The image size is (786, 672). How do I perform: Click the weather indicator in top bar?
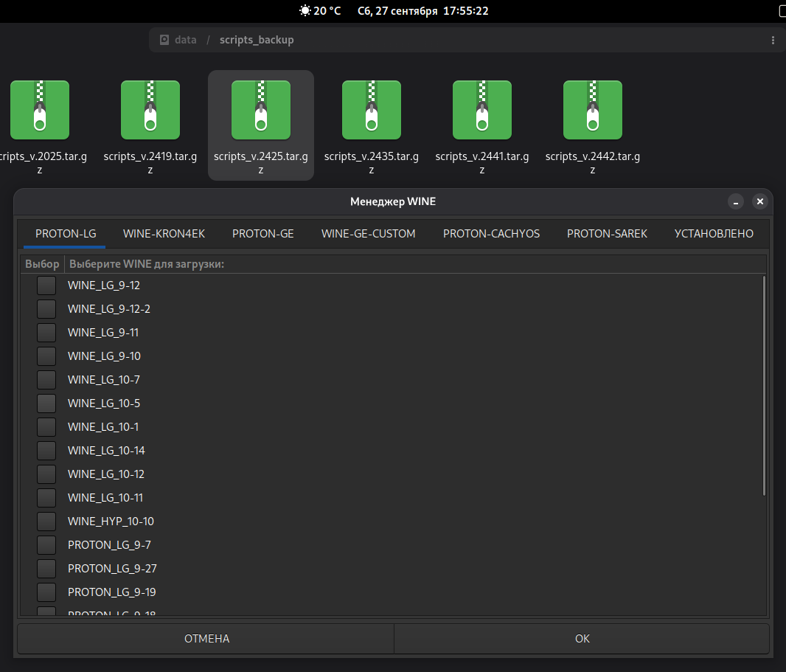[319, 11]
